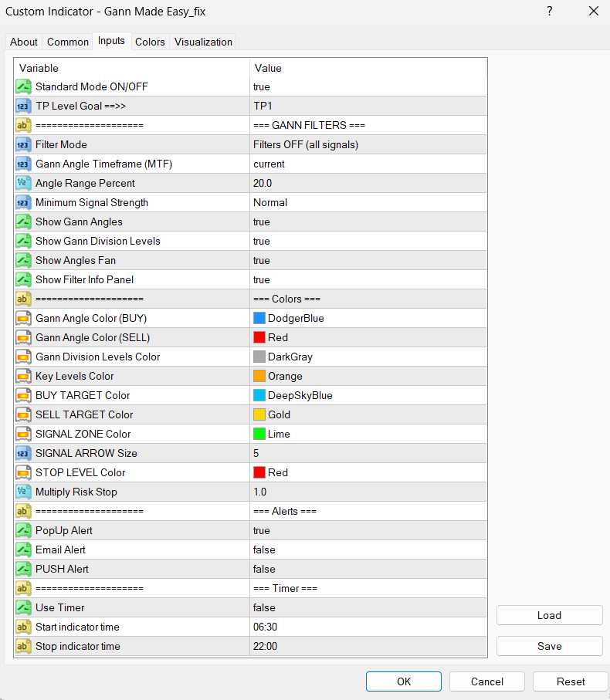Click the integer icon next to Filter Mode
The image size is (610, 700).
tap(23, 144)
